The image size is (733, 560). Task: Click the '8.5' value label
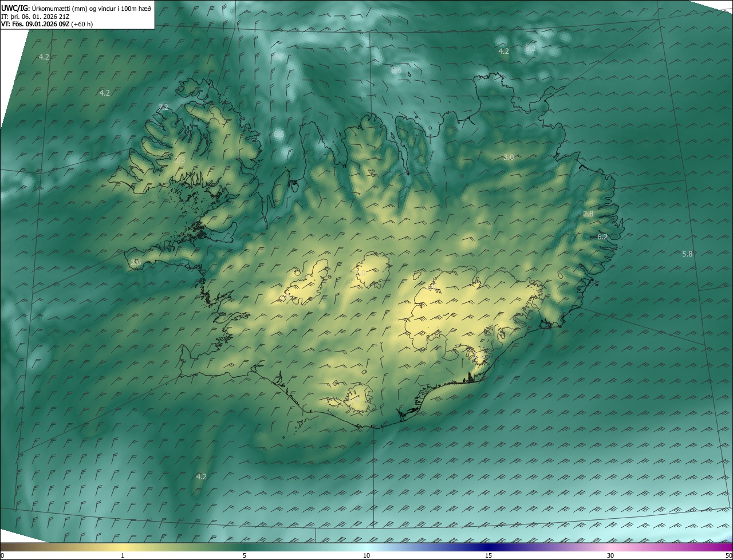tap(279, 134)
